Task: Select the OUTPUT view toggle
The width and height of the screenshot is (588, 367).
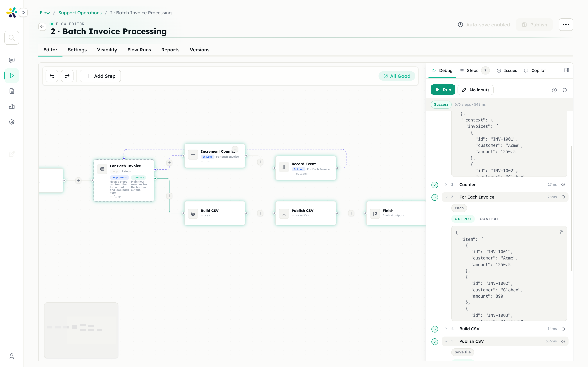Action: click(463, 219)
